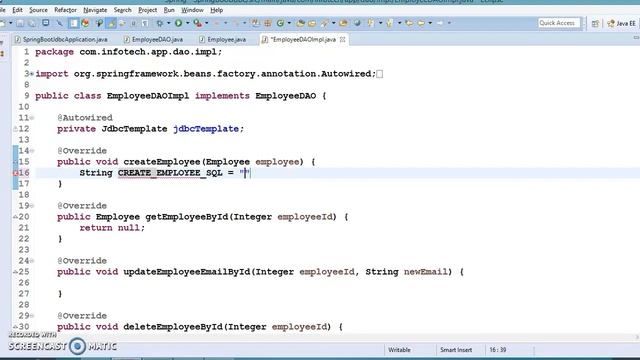Select the Java EE perspective button
The width and height of the screenshot is (640, 360).
click(x=622, y=24)
